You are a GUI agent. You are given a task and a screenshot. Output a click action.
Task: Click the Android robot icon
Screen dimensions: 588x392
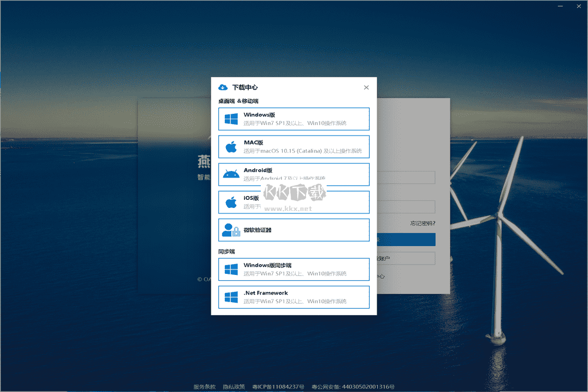click(231, 175)
